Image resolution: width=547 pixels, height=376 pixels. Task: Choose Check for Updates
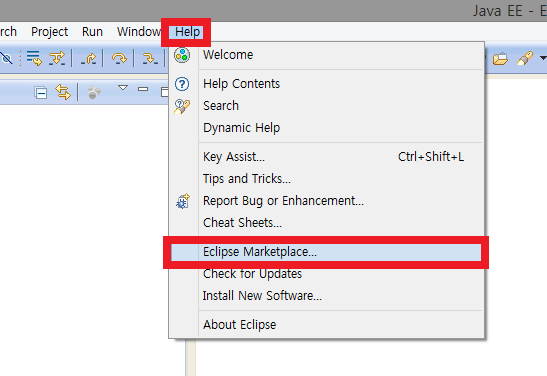(327, 274)
